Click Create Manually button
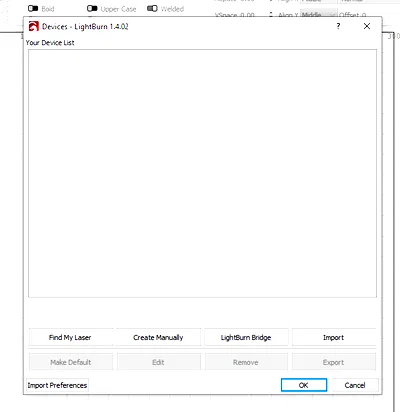400x412 pixels. 159,337
